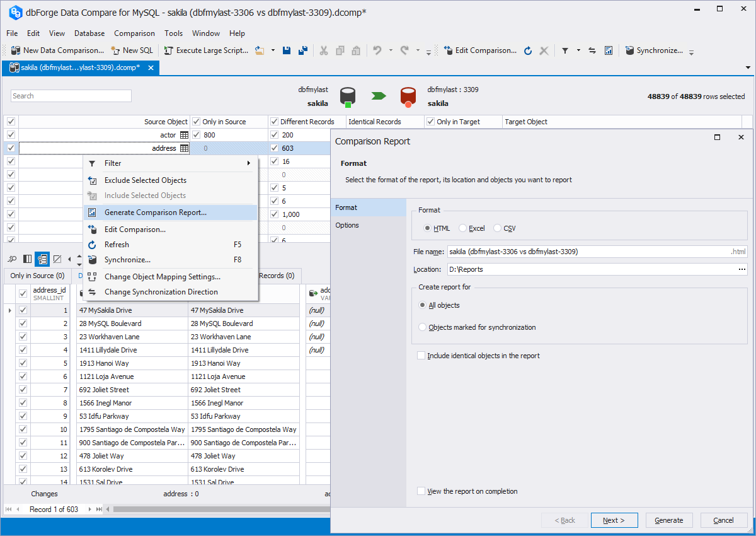This screenshot has width=756, height=536.
Task: Enable Include identical objects in the report
Action: click(421, 356)
